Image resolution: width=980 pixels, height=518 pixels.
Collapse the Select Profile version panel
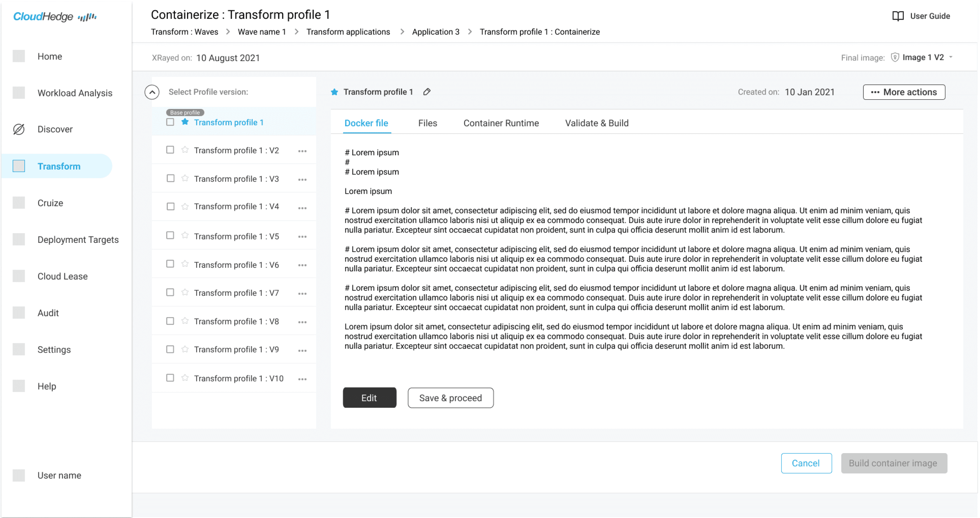pos(152,92)
